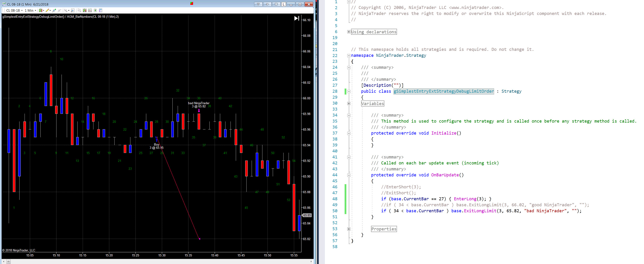
Task: Click the horizontal scrollbar left arrow
Action: click(3, 261)
